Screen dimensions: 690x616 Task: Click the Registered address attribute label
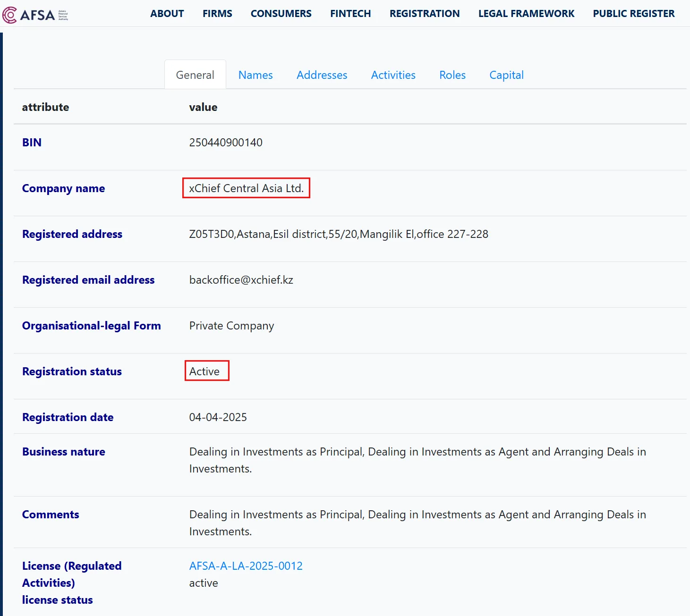click(72, 234)
